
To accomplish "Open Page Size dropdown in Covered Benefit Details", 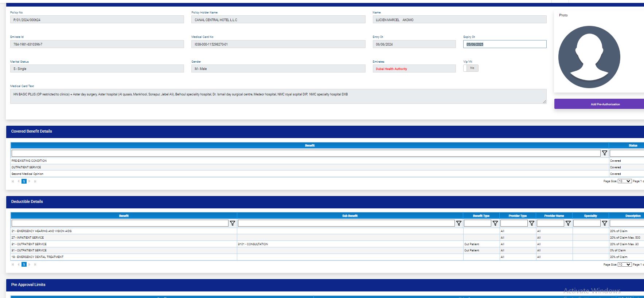I will pos(624,181).
